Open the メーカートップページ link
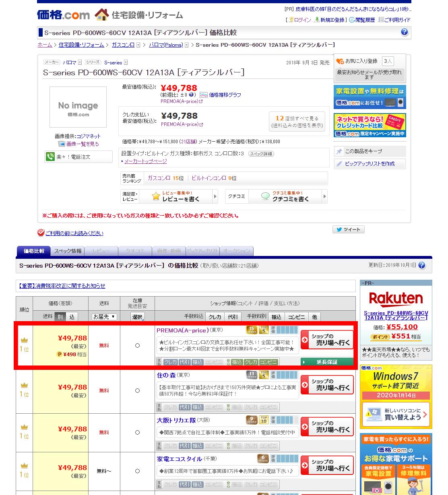The image size is (448, 495). click(145, 161)
